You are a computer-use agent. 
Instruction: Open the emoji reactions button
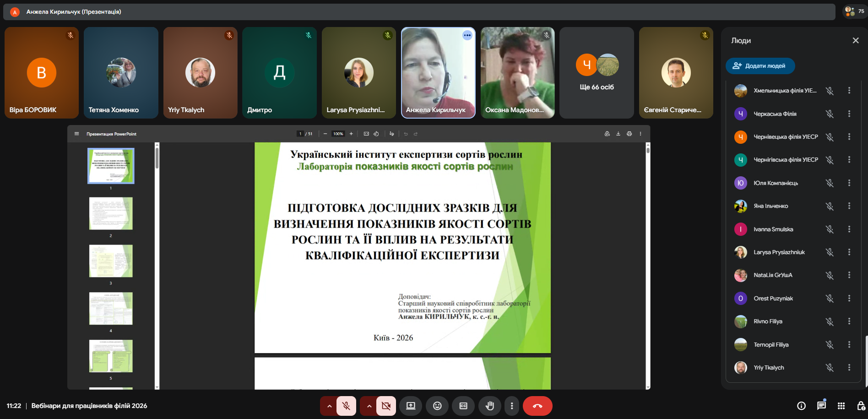coord(437,406)
